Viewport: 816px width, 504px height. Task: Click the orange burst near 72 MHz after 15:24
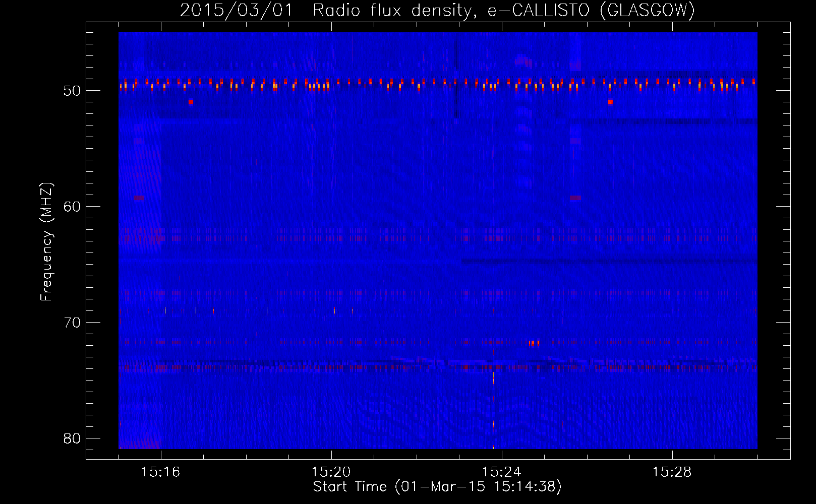pos(535,343)
